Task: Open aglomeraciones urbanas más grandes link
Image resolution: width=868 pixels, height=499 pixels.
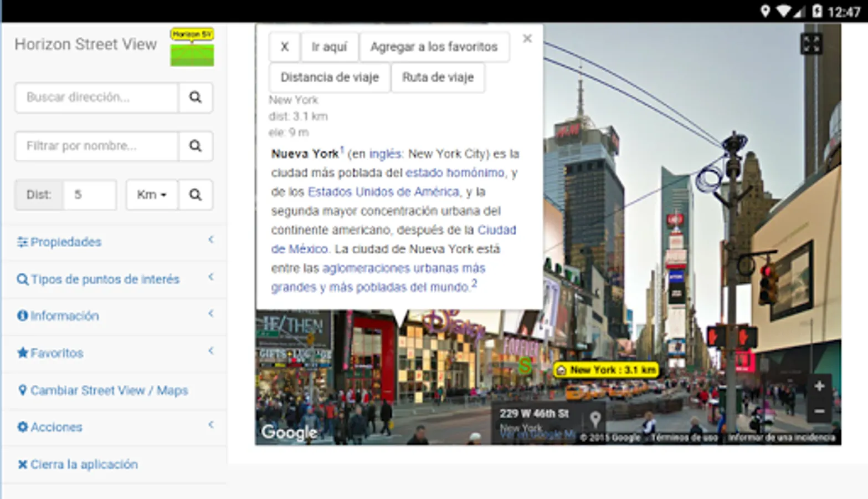Action: [x=378, y=278]
